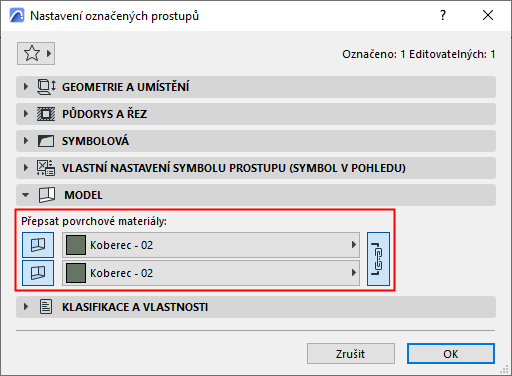The height and width of the screenshot is (376, 512).
Task: Open help with the question mark button
Action: (443, 15)
